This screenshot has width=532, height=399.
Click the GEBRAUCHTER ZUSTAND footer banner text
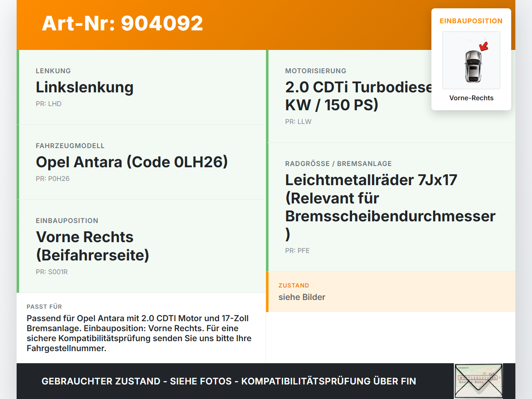point(229,381)
